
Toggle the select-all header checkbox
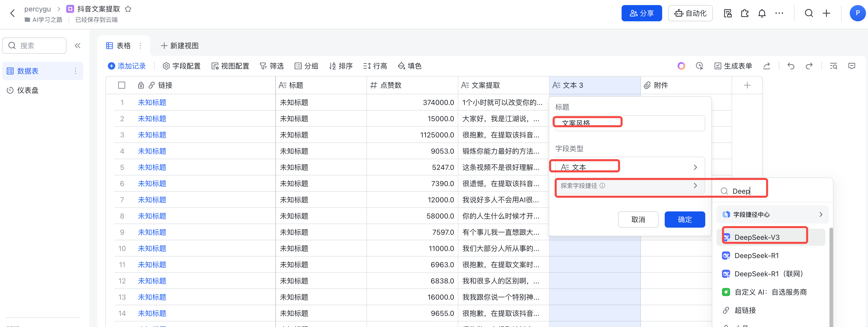pos(122,85)
